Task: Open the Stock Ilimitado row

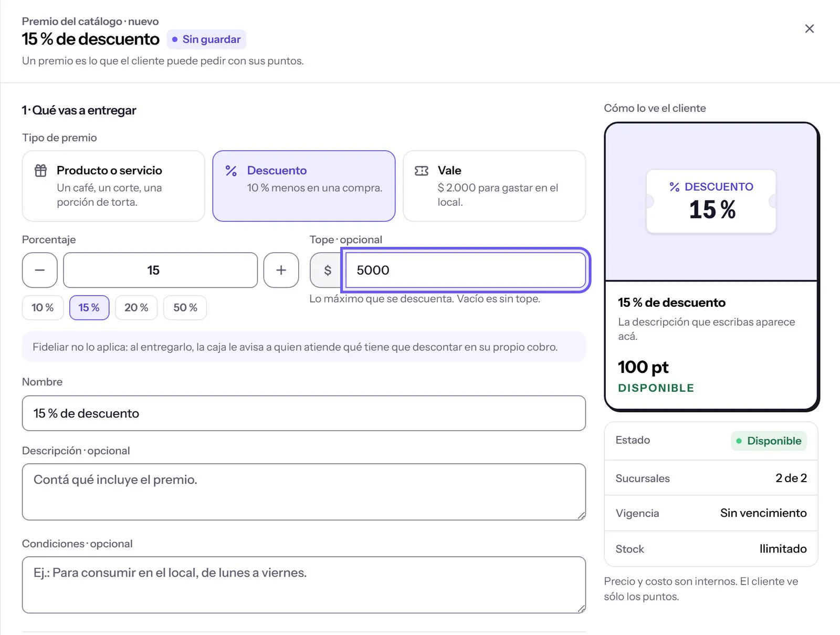Action: point(711,549)
